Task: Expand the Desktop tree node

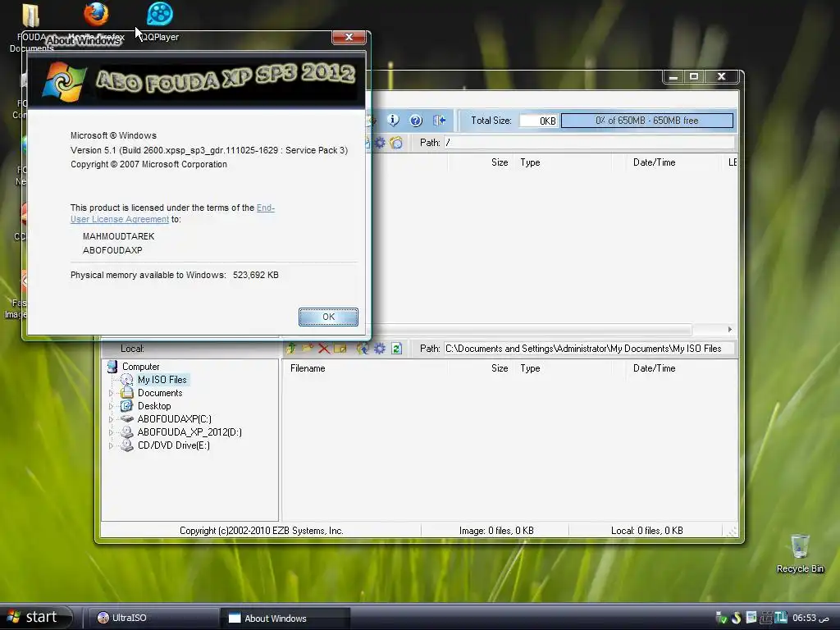Action: click(x=112, y=406)
